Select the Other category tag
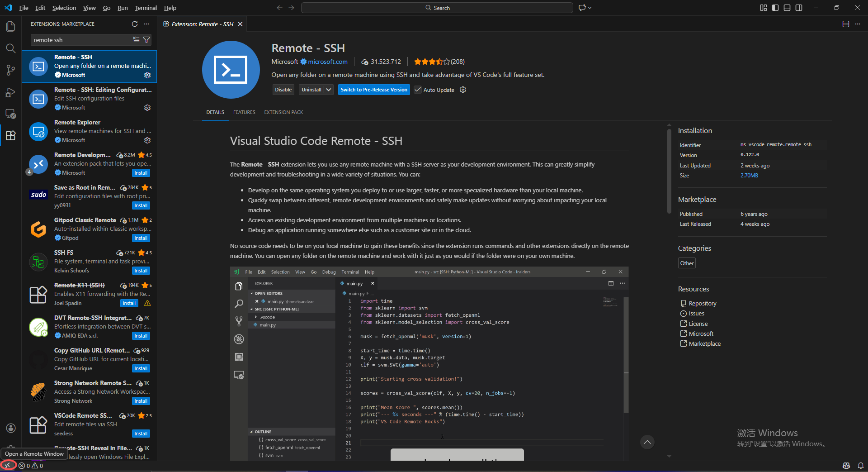The image size is (868, 472). click(687, 263)
